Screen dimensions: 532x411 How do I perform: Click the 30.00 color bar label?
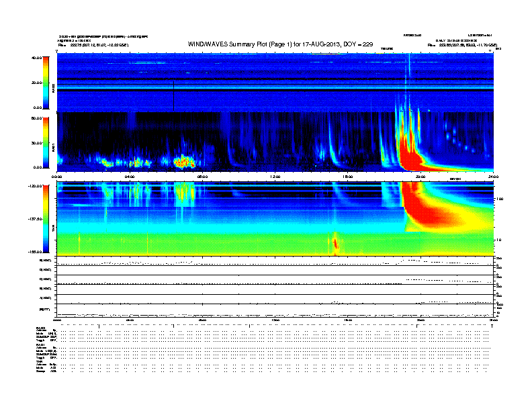[36, 143]
